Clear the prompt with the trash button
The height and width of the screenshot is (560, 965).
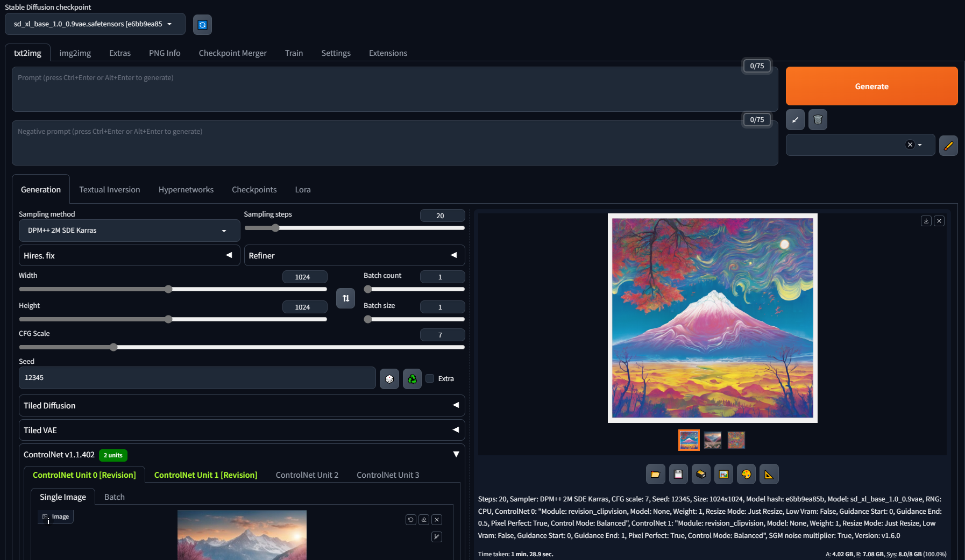[818, 119]
